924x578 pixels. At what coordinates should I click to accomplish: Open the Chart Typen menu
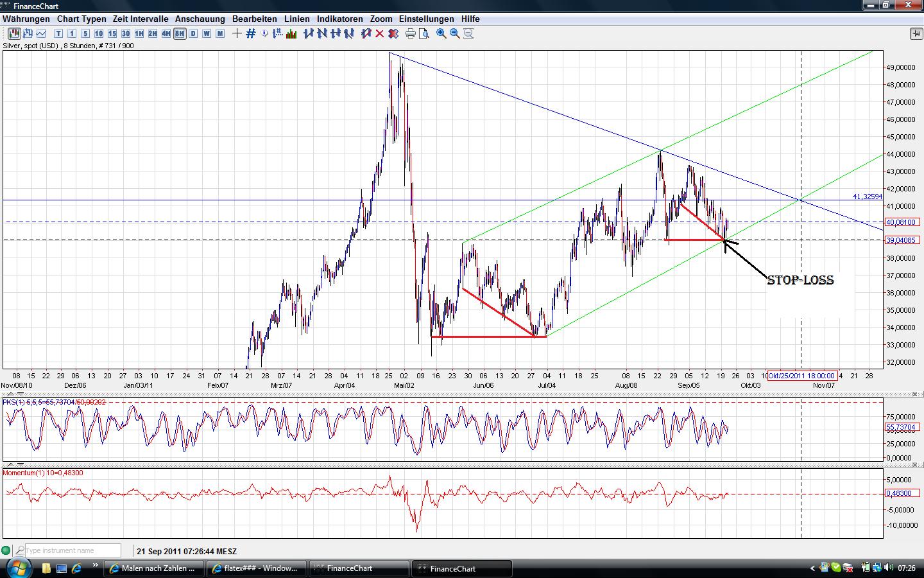[81, 19]
